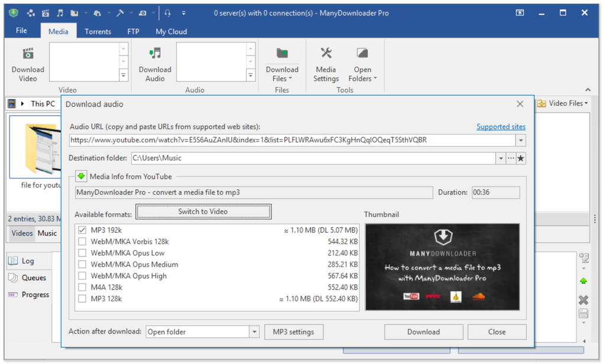Open Media Settings tools icon

pyautogui.click(x=326, y=53)
